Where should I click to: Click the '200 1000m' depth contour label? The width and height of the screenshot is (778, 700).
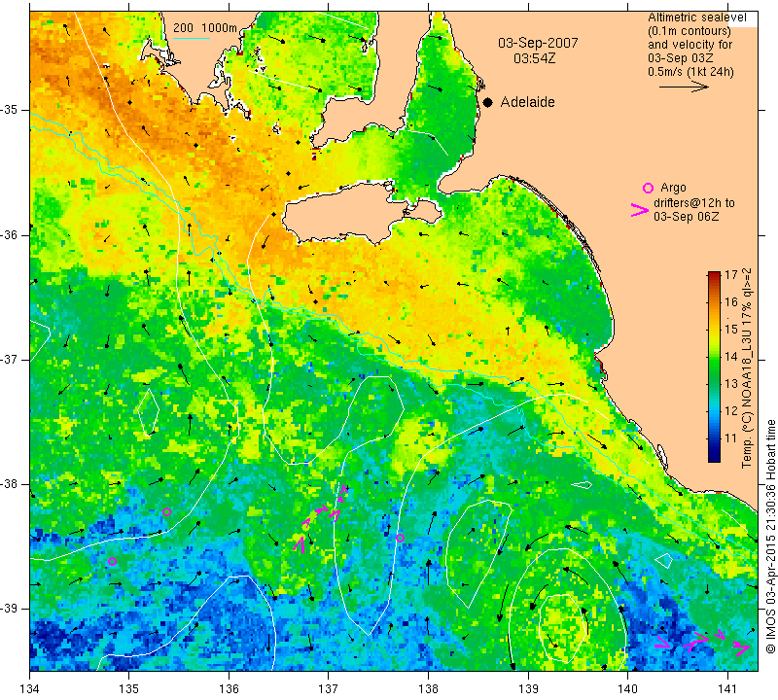pos(205,28)
